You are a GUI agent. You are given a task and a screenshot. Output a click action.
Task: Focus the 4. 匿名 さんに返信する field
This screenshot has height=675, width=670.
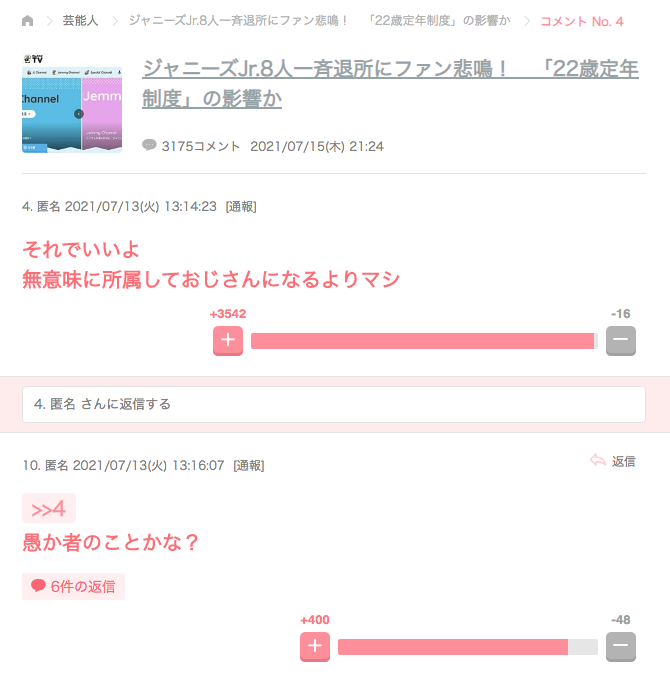334,405
